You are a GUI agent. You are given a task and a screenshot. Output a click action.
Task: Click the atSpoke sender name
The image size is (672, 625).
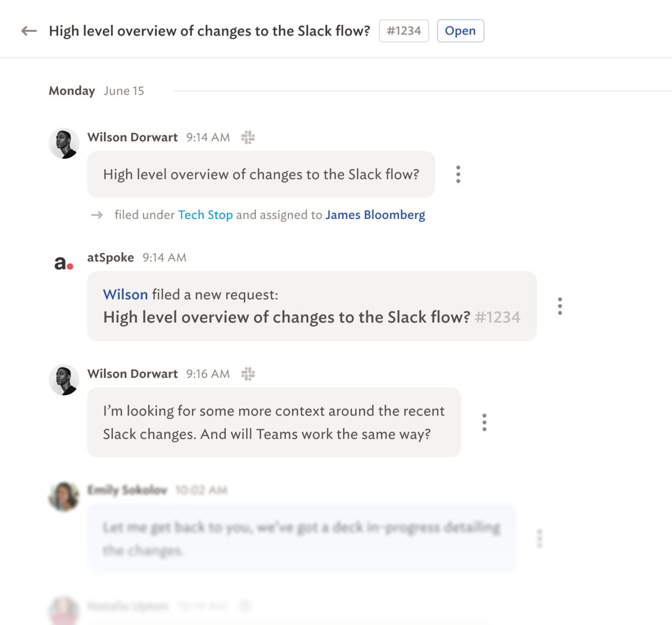(111, 257)
